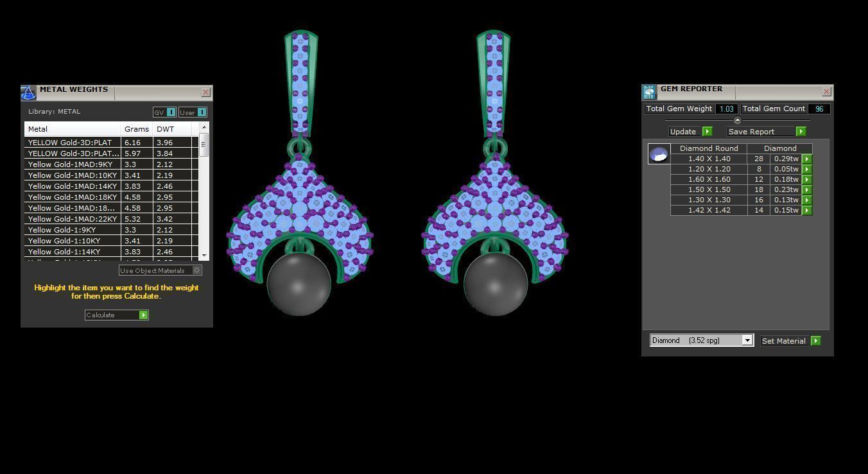Click the DWT column header
Image resolution: width=868 pixels, height=474 pixels.
pos(172,129)
